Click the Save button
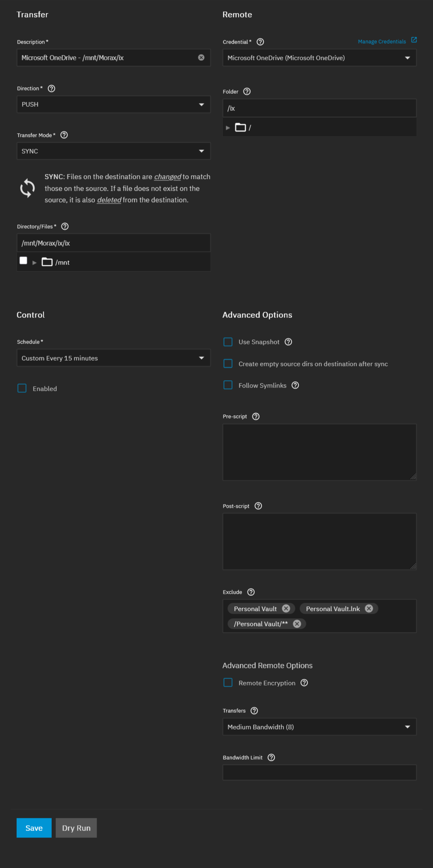Image resolution: width=433 pixels, height=868 pixels. point(34,828)
